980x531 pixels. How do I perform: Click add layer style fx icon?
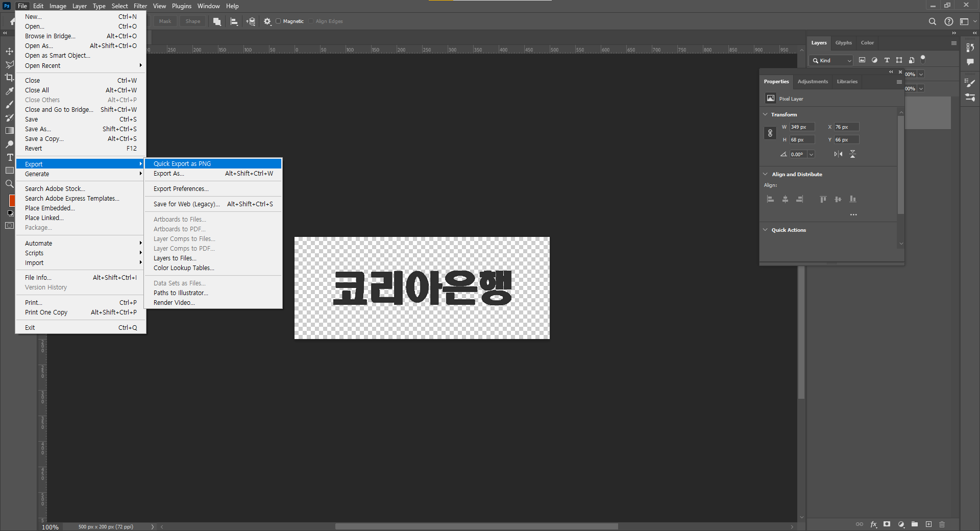(x=873, y=524)
